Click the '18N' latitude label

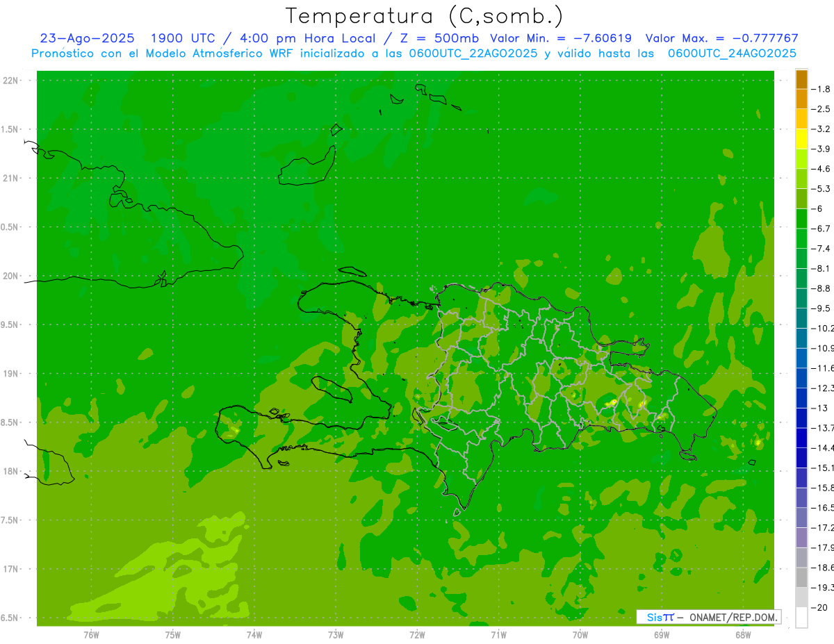tap(12, 471)
